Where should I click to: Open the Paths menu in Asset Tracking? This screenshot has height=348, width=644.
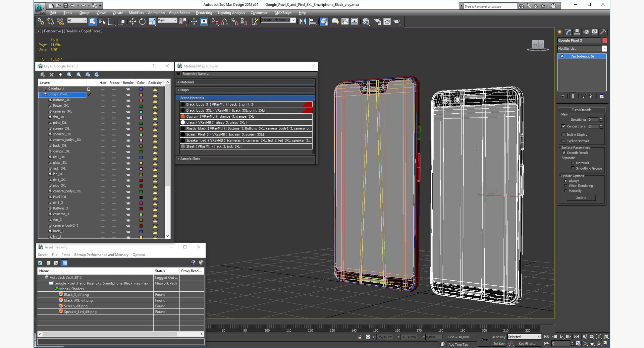(x=66, y=255)
